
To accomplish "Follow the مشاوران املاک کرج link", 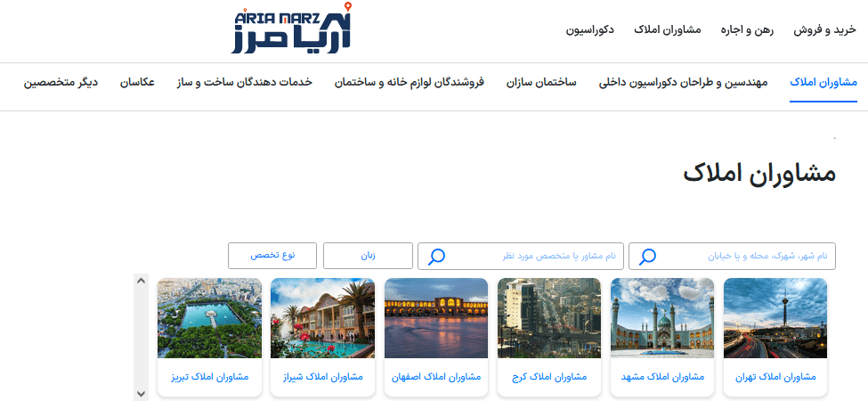I will coord(549,377).
